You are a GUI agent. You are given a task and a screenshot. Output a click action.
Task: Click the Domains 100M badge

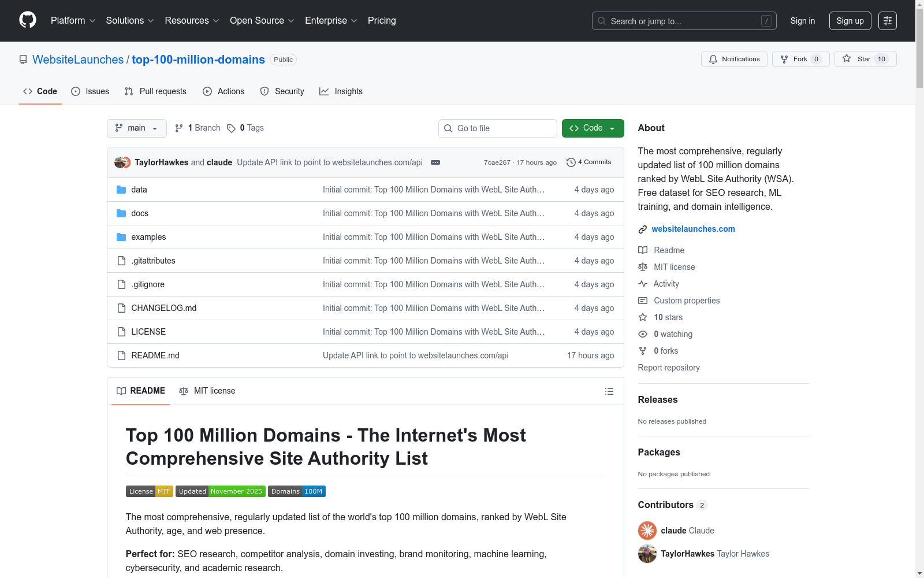[x=297, y=491]
